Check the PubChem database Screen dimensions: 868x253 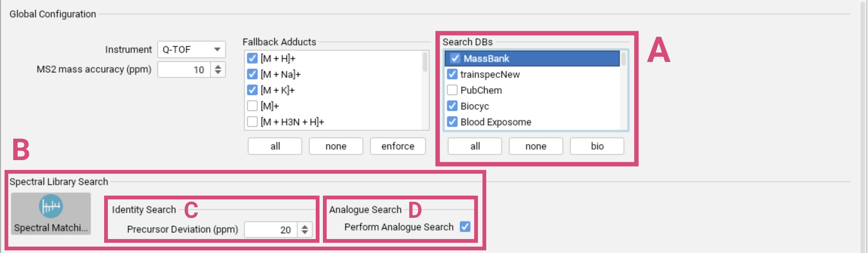452,90
